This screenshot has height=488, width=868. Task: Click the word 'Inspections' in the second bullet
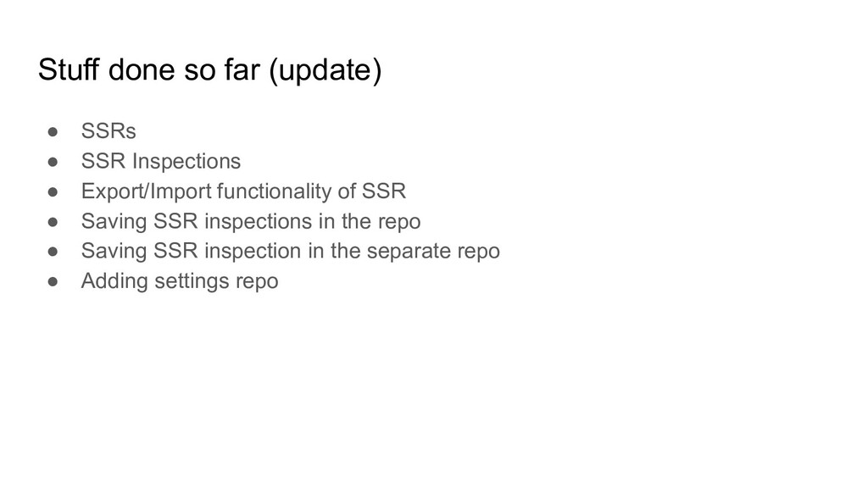point(186,161)
